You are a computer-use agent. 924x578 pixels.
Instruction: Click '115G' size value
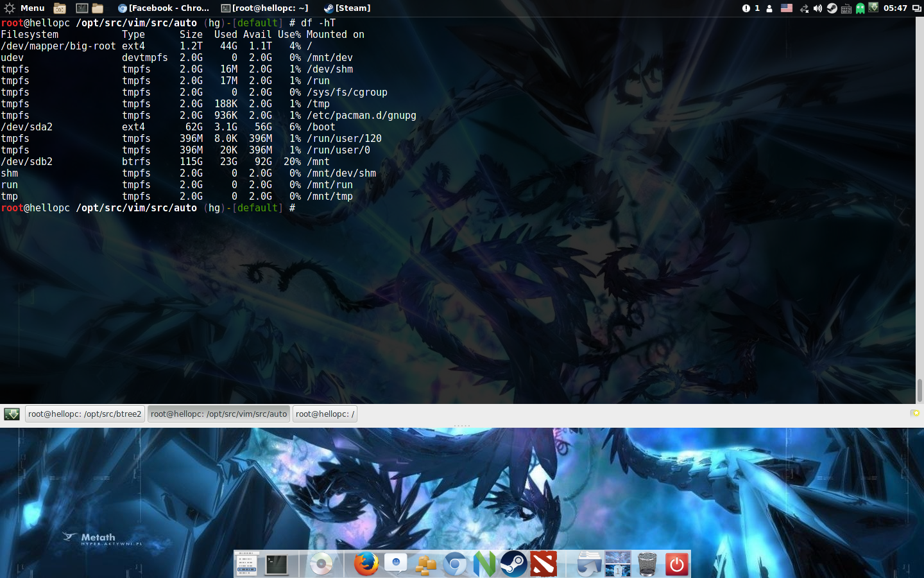(x=191, y=162)
